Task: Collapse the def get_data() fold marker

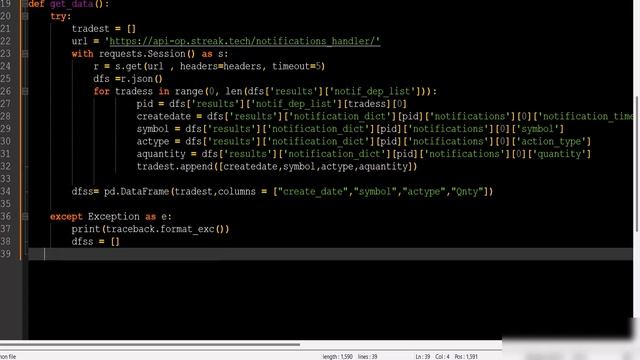Action: pyautogui.click(x=25, y=4)
